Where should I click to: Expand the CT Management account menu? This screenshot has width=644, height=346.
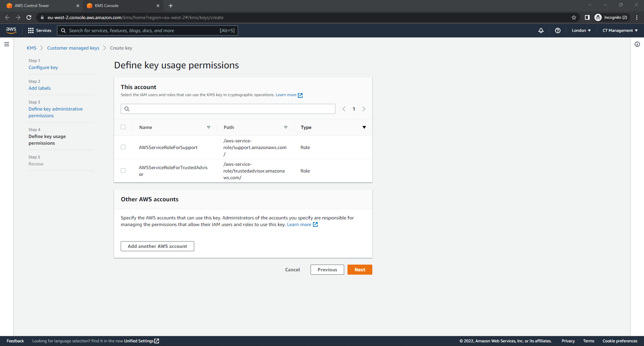coord(619,30)
